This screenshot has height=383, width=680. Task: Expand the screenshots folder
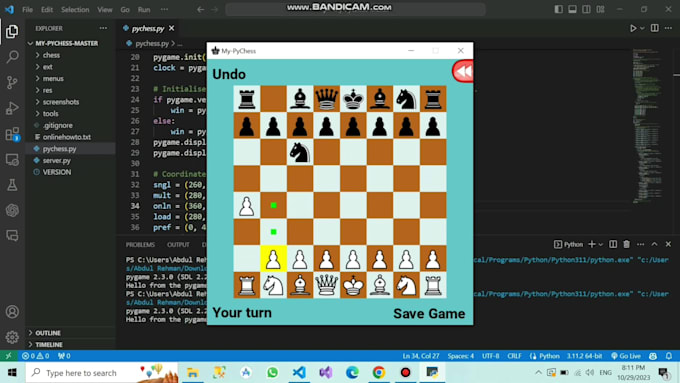click(61, 102)
